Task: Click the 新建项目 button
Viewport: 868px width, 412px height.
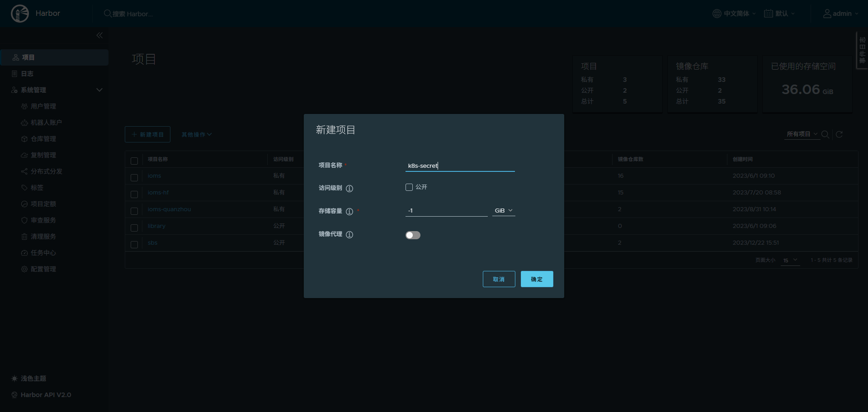Action: coord(147,134)
